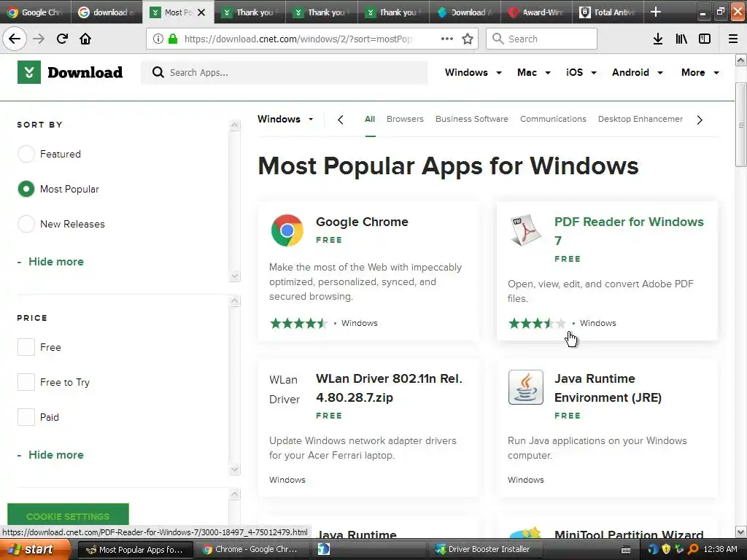Click the Sort By panel scroll-down arrow
The width and height of the screenshot is (747, 560).
click(x=234, y=276)
